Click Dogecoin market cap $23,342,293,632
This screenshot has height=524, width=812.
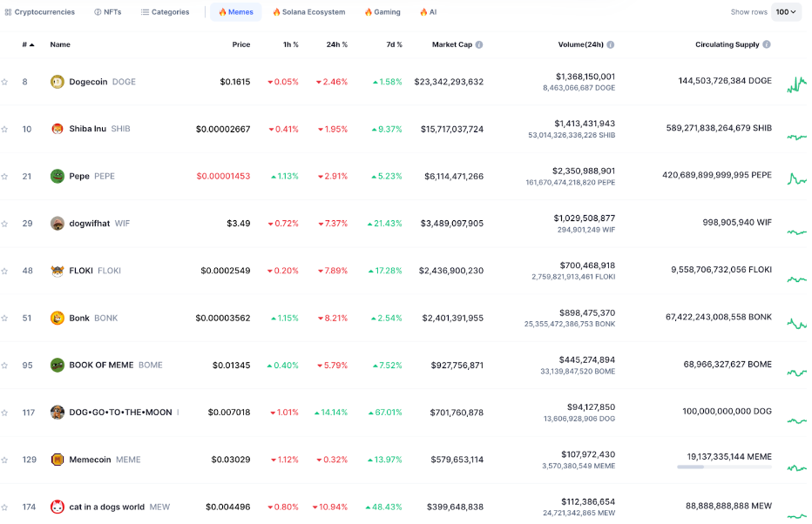(449, 82)
